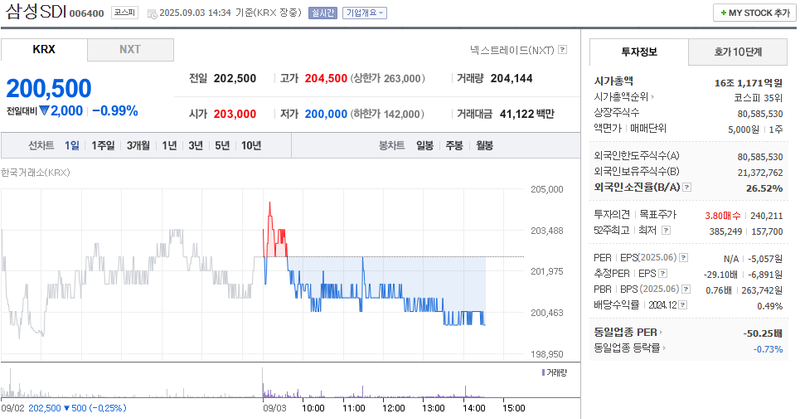
Task: Click the calendar icon beside the date
Action: 152,14
